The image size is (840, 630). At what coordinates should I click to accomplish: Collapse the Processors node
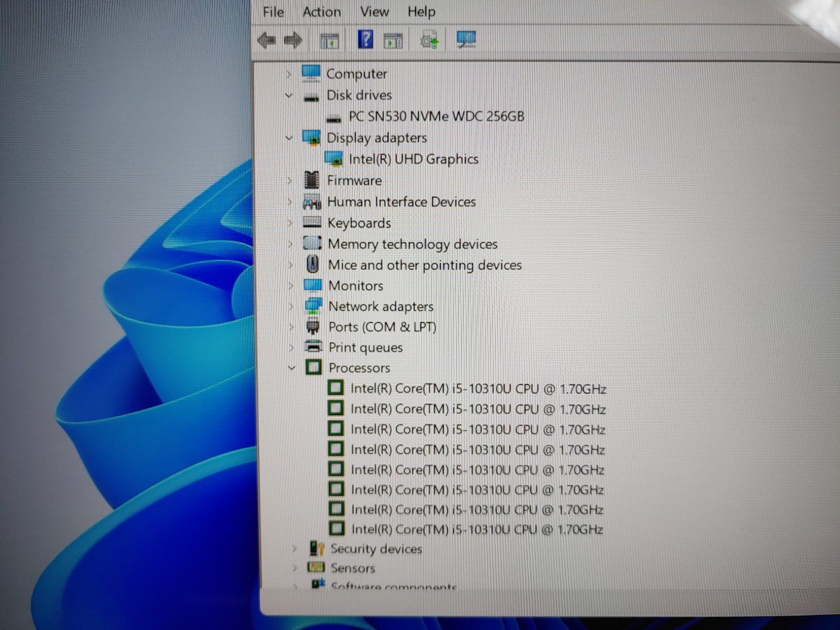tap(292, 367)
